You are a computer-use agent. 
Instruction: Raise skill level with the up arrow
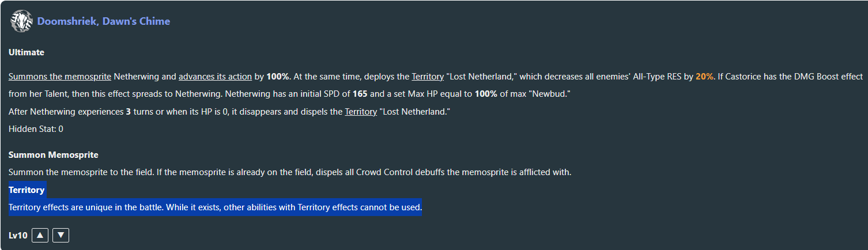[x=40, y=235]
